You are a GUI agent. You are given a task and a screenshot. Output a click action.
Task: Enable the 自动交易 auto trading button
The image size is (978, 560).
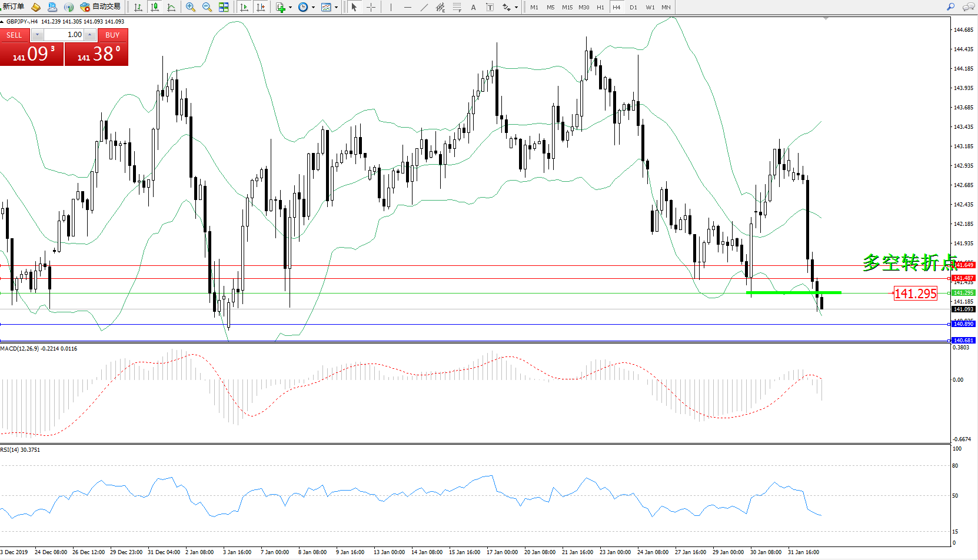pyautogui.click(x=101, y=7)
